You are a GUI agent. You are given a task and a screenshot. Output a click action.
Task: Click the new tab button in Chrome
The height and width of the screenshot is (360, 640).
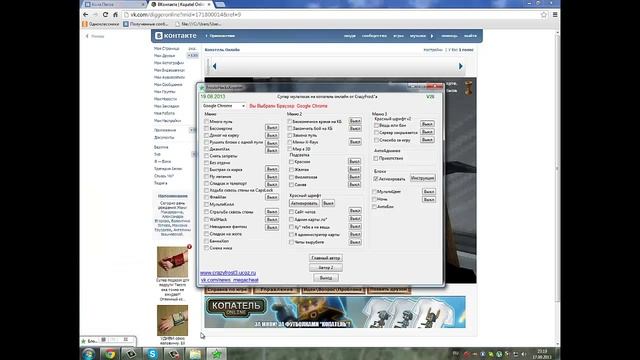pyautogui.click(x=220, y=4)
